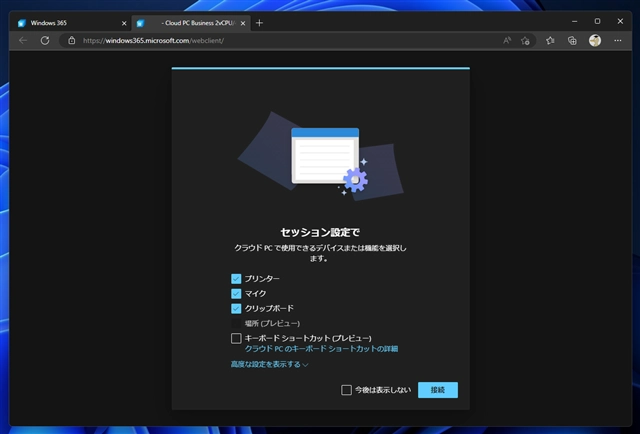The image size is (640, 434).
Task: Uncheck the クリップボード checkbox
Action: pos(236,308)
